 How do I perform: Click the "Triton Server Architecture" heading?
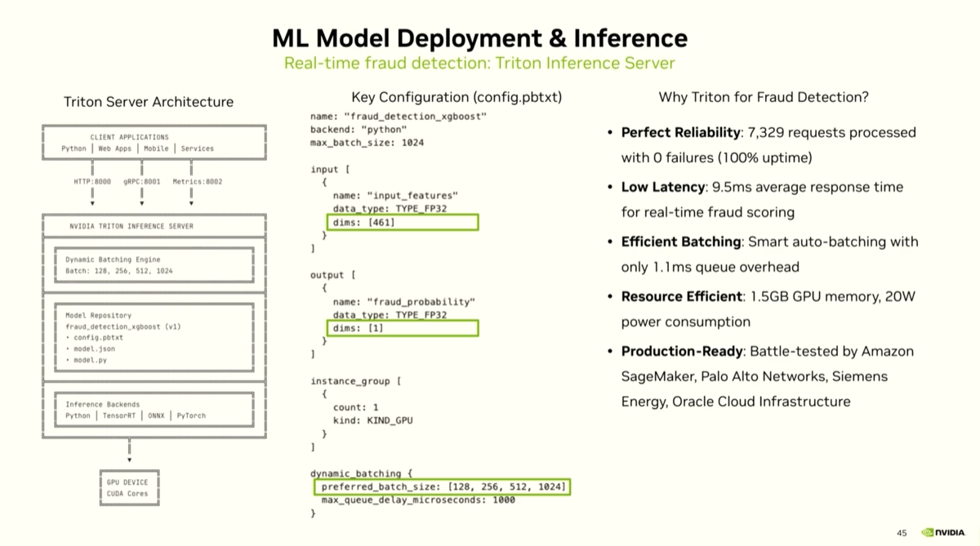click(x=149, y=102)
